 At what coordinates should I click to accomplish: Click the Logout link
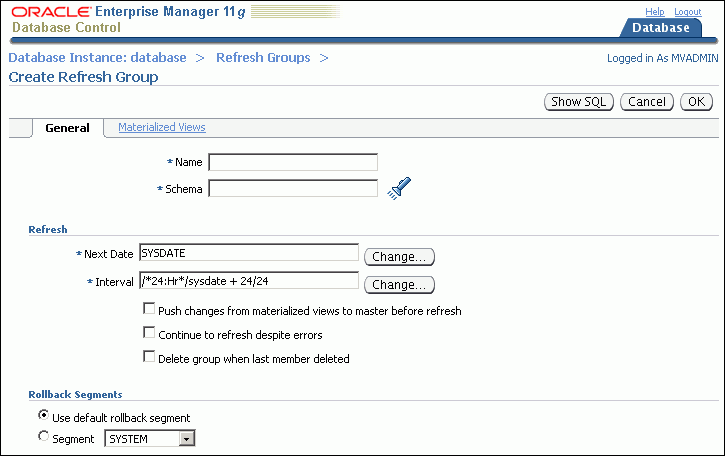coord(688,12)
